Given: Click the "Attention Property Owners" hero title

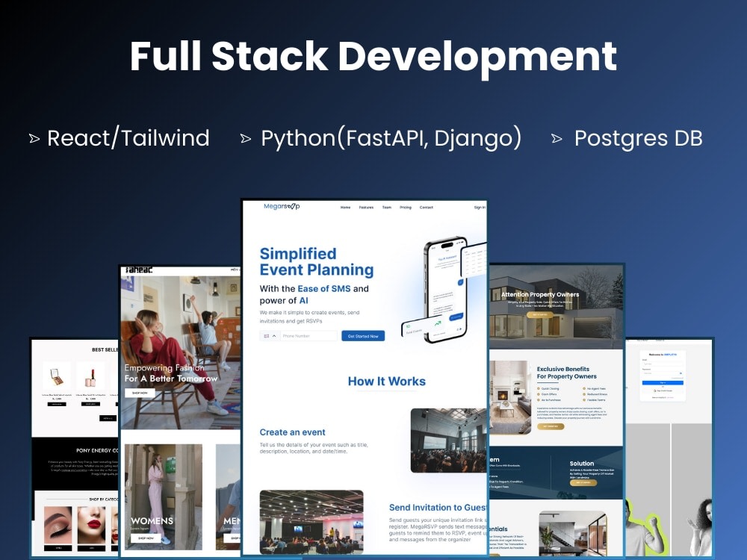Looking at the screenshot, I should tap(540, 294).
